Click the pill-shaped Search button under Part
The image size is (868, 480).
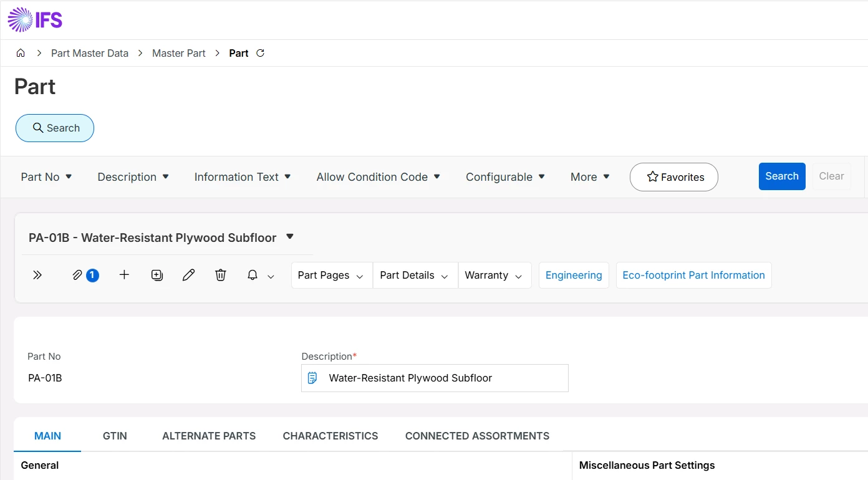(55, 128)
